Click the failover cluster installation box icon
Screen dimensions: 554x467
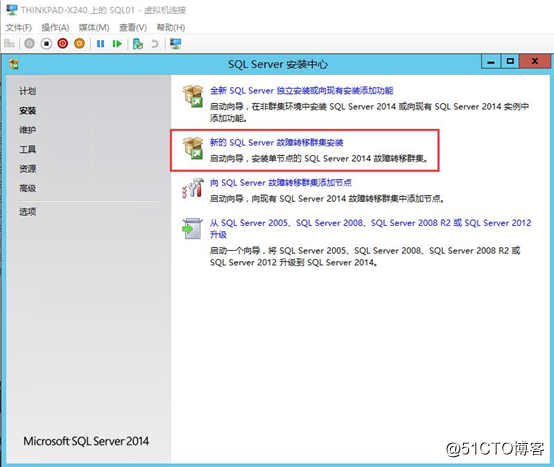point(193,148)
